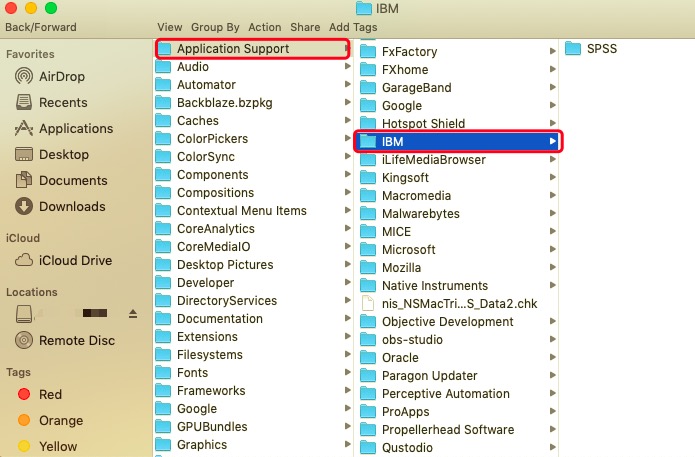
Task: Select the Frameworks folder
Action: tap(253, 391)
